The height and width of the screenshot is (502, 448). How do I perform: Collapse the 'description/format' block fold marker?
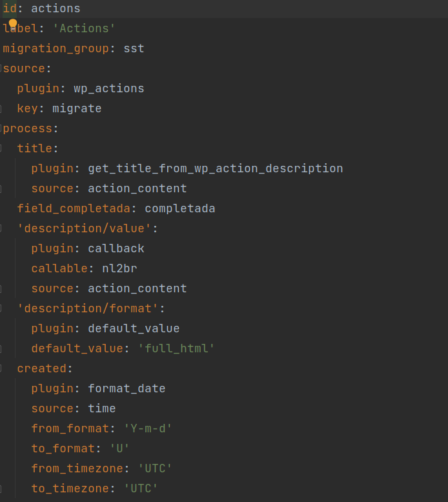1,308
